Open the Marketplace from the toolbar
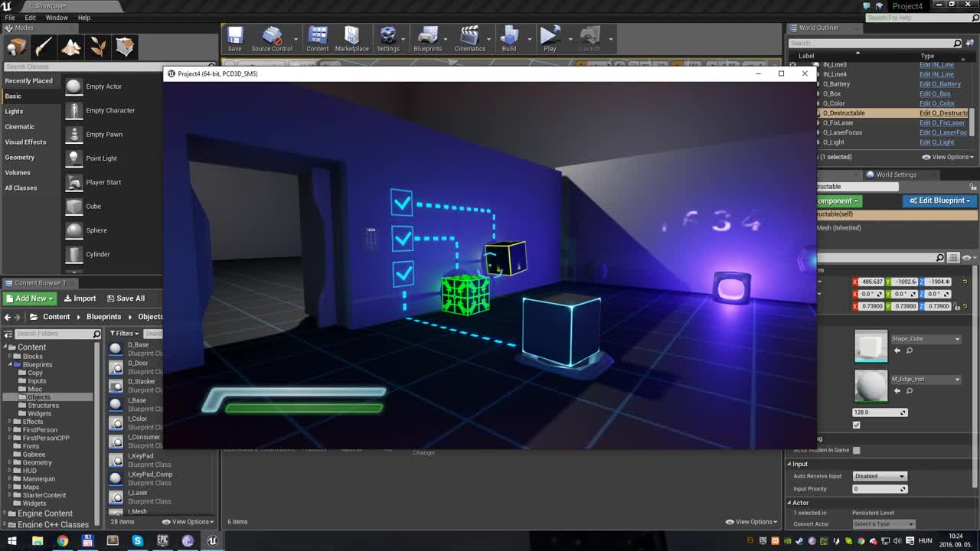The image size is (980, 551). pos(351,36)
